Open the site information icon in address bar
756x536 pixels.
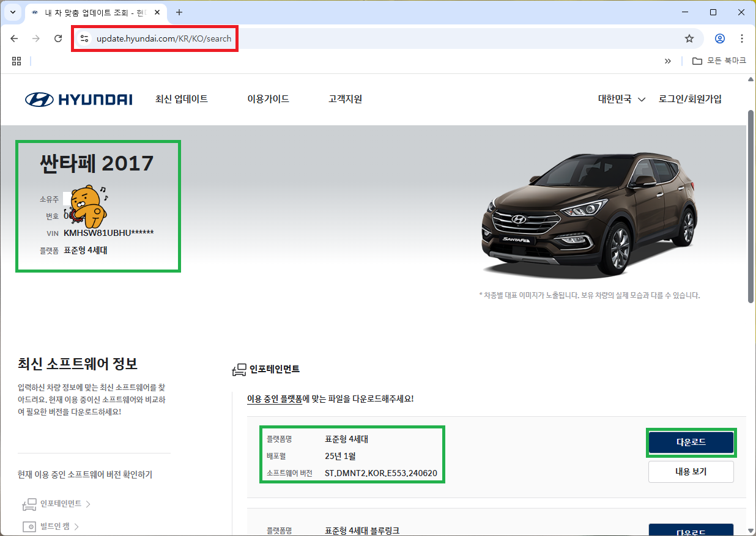tap(84, 39)
